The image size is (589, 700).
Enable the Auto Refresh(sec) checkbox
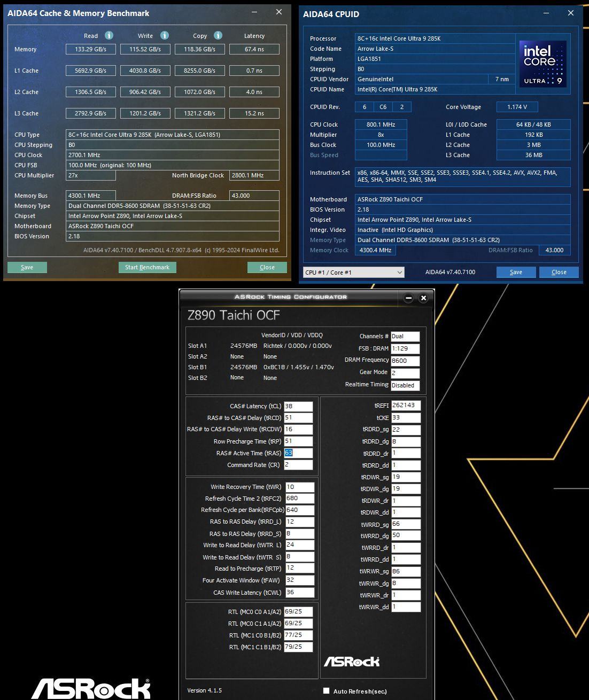326,691
